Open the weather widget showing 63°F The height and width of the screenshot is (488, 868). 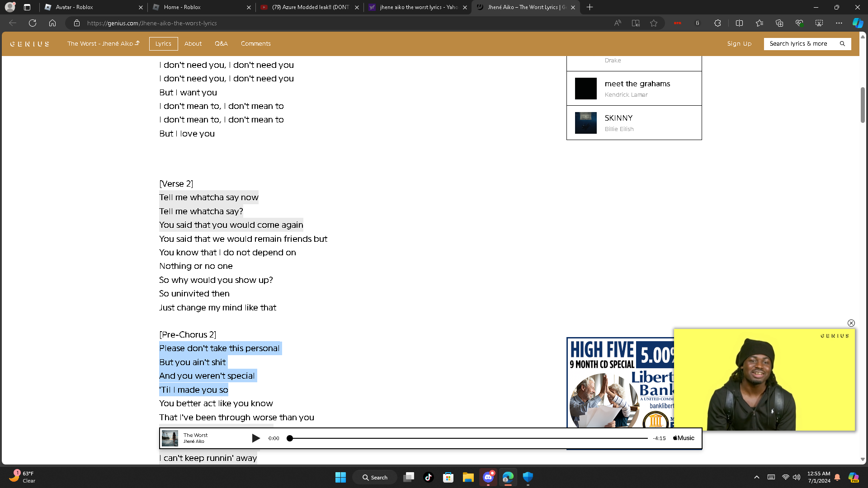pos(22,477)
